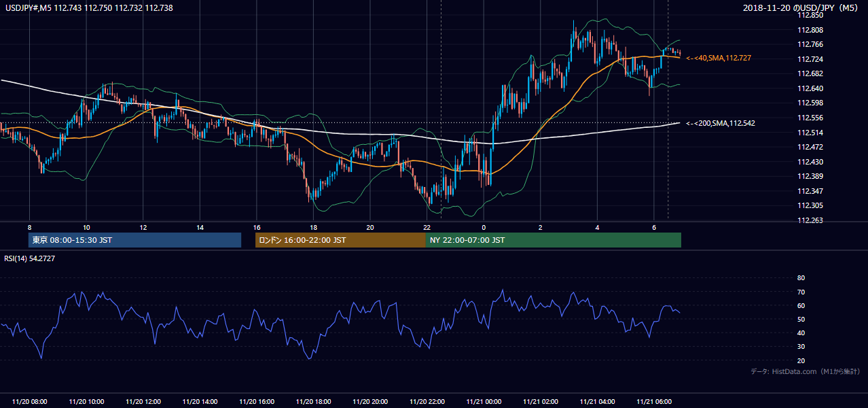Click RSI scale value 80
868x408 pixels.
point(801,278)
